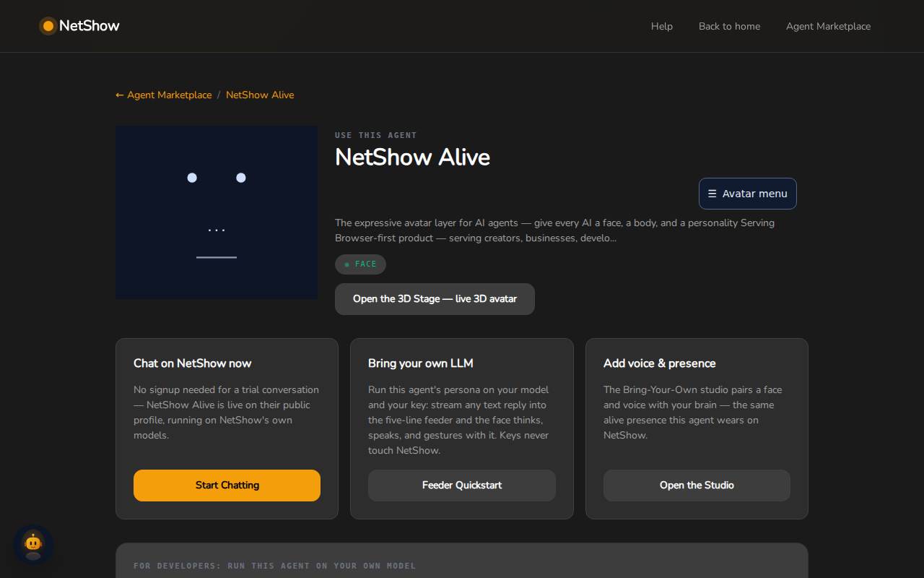Open the Help menu item

(x=662, y=26)
